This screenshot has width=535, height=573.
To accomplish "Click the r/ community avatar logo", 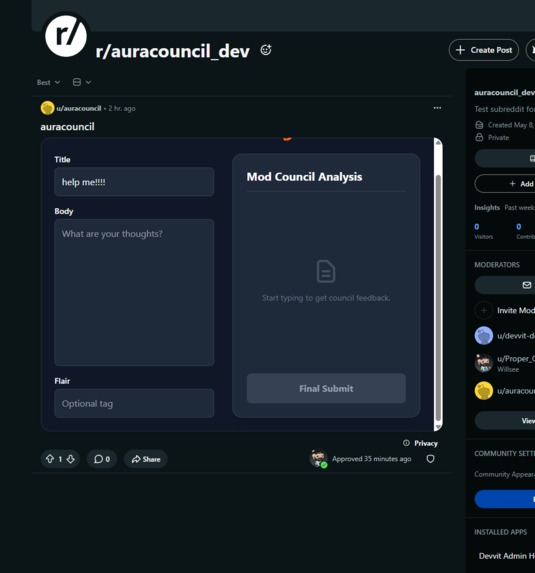I will (66, 35).
